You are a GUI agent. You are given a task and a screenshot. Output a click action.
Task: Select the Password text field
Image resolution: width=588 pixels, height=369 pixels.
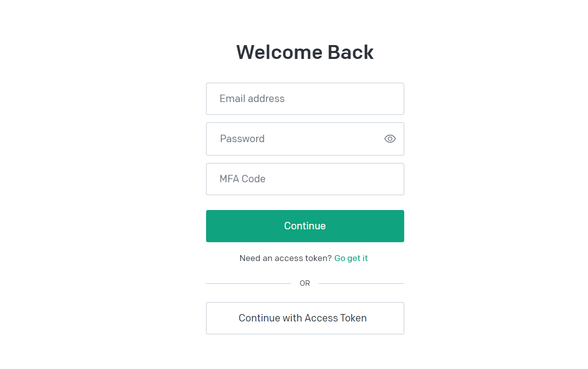[x=305, y=139]
